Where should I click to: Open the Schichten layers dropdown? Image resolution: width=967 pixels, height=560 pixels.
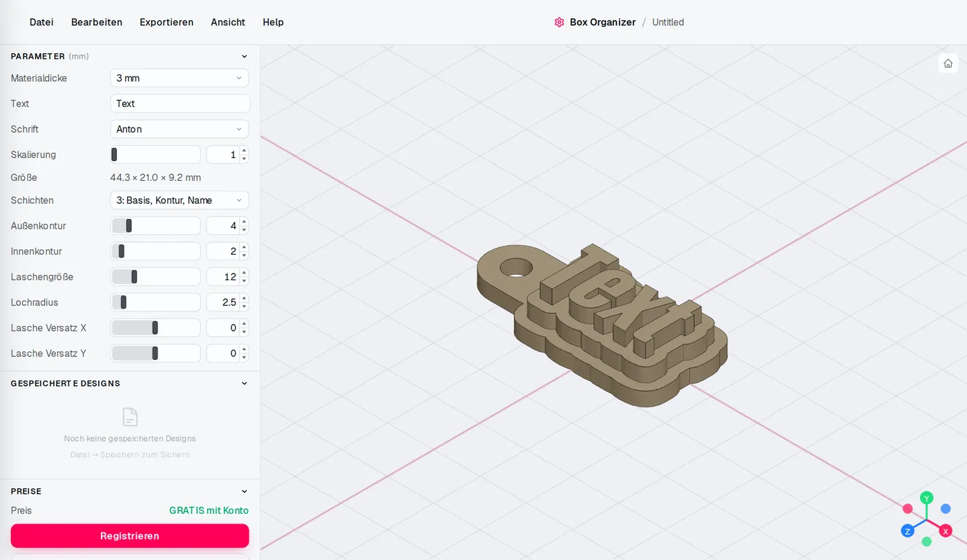click(180, 200)
